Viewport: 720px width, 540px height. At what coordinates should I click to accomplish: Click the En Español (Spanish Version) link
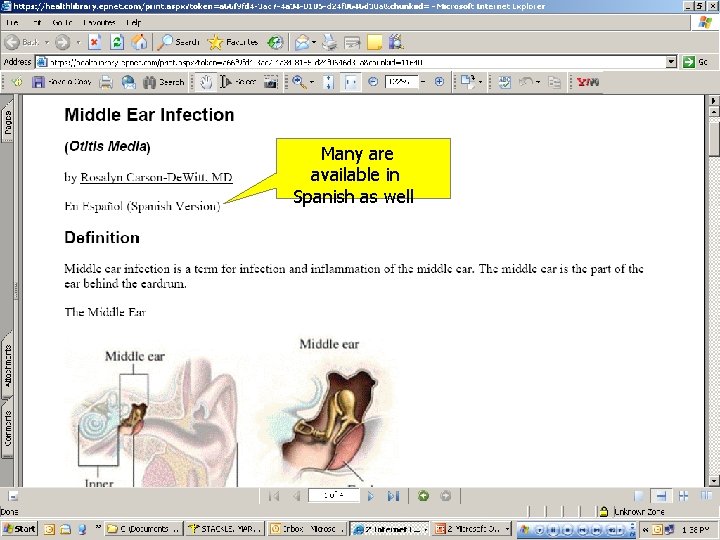click(x=142, y=206)
